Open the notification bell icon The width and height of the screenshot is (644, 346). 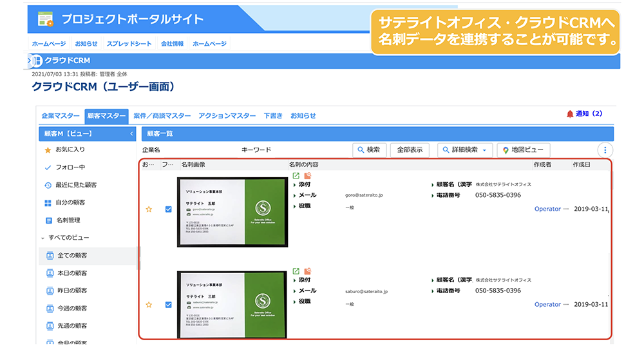(x=570, y=114)
